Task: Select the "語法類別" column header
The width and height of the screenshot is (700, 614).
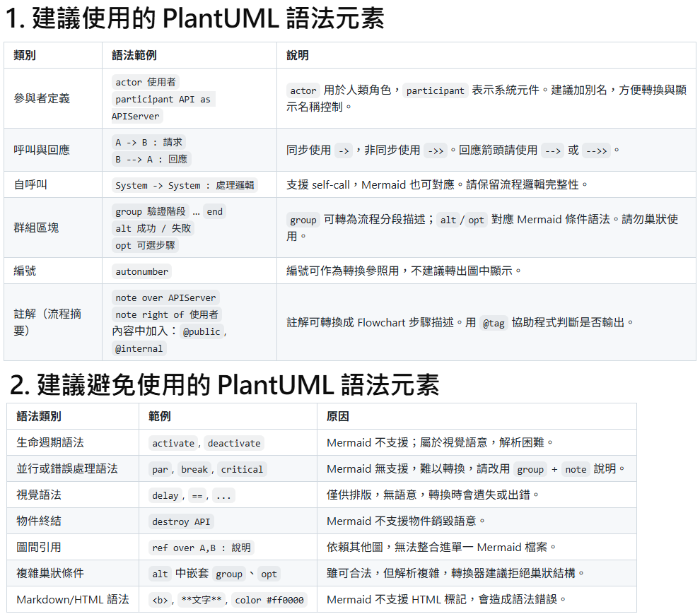Action: point(39,416)
